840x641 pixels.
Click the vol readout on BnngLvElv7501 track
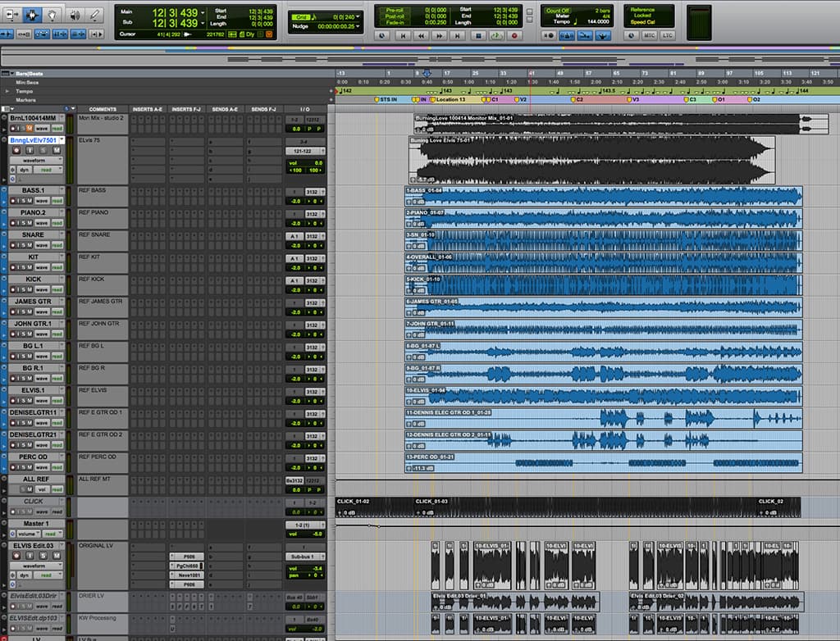tap(305, 163)
